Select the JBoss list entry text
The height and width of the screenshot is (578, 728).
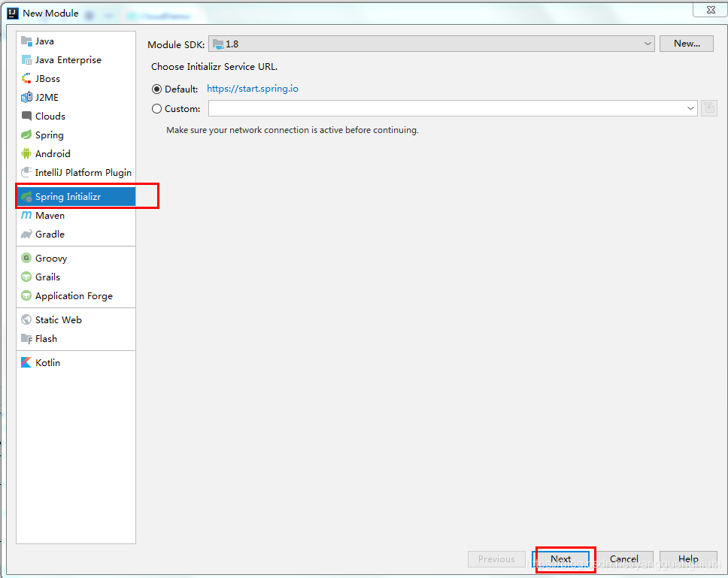tap(48, 79)
